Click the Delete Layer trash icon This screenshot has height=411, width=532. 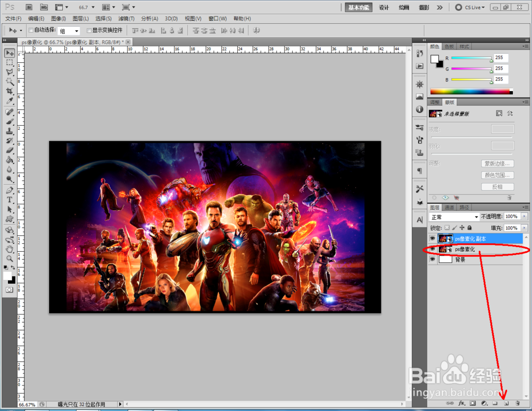(x=518, y=403)
